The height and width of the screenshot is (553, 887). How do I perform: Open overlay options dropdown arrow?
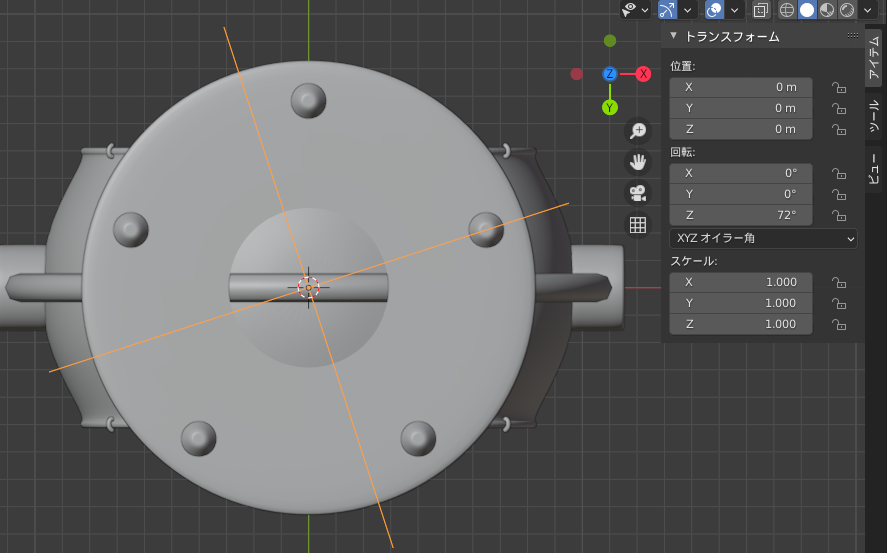734,10
